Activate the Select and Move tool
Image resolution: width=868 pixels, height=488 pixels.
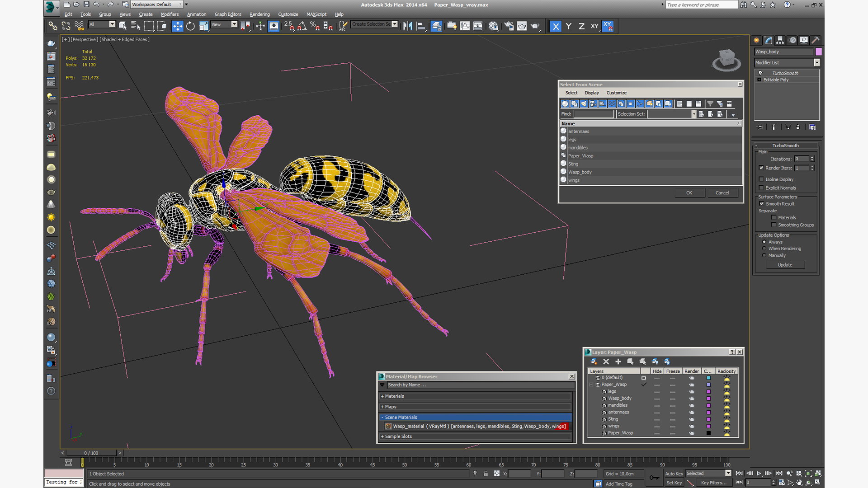click(178, 26)
